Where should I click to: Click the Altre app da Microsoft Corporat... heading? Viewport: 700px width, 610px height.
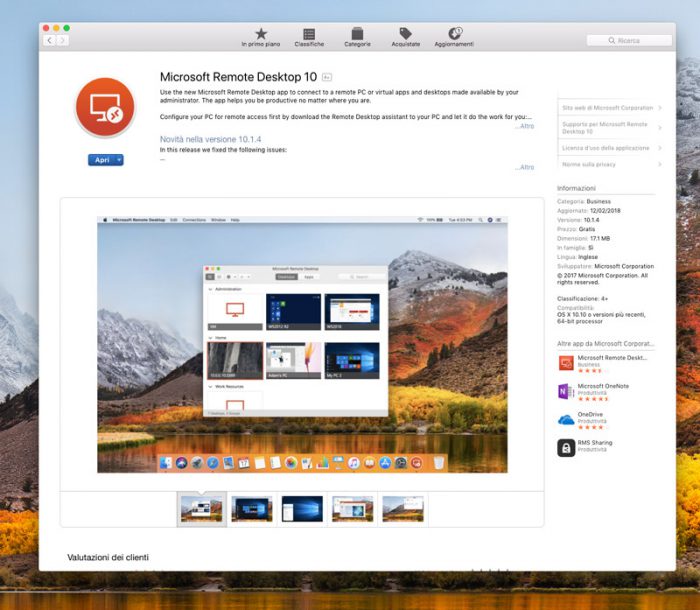pyautogui.click(x=605, y=343)
